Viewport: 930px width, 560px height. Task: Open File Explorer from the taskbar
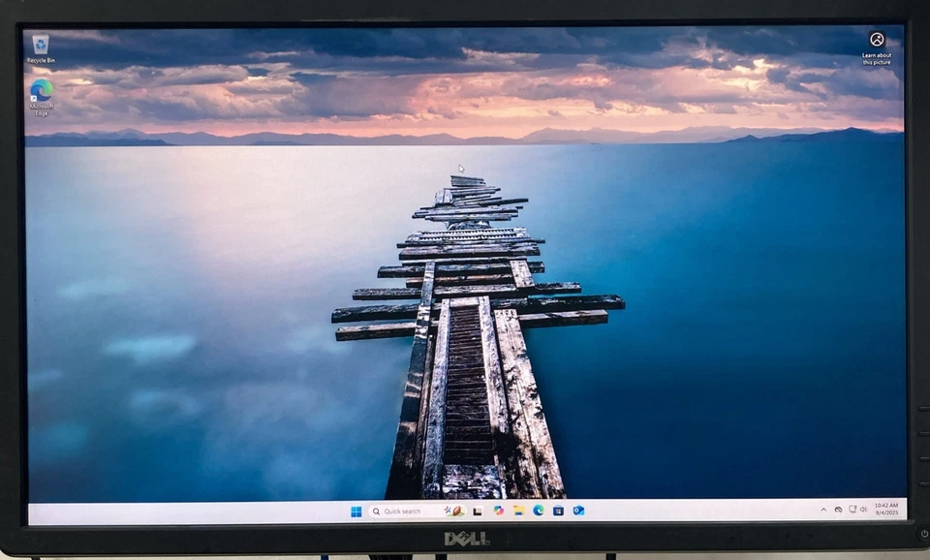click(x=518, y=511)
